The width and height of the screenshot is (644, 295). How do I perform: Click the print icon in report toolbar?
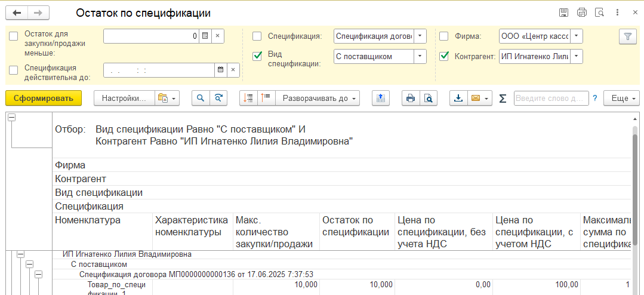[410, 99]
